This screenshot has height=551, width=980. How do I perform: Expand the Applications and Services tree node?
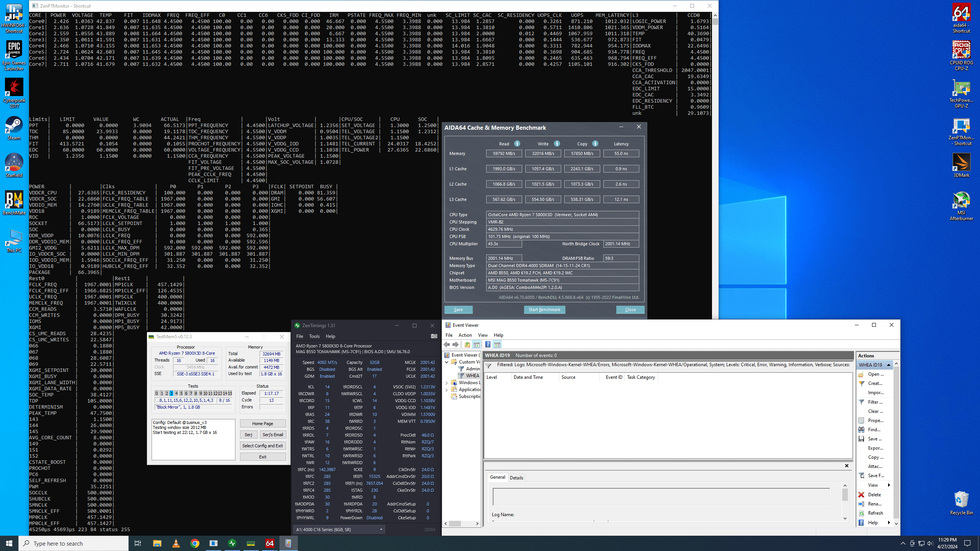[447, 390]
